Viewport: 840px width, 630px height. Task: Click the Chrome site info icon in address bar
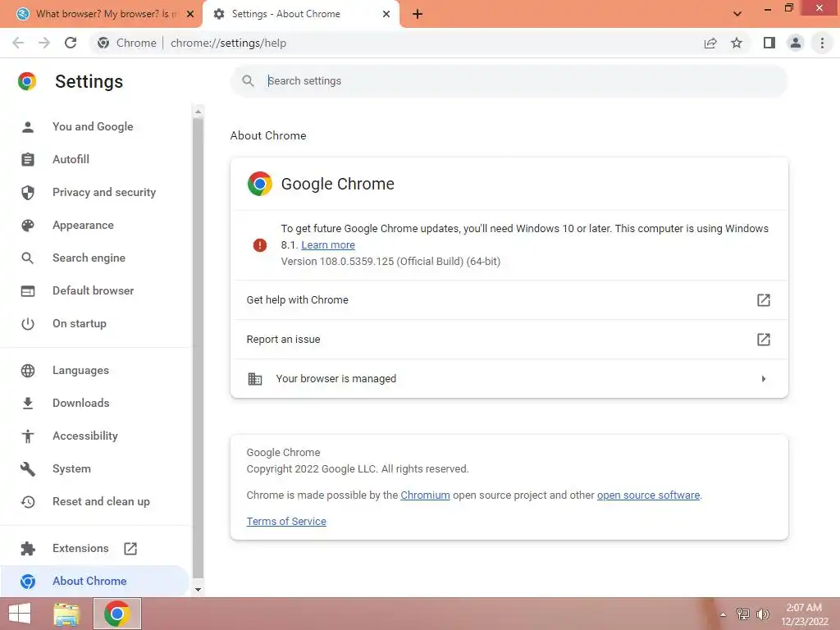[x=103, y=43]
